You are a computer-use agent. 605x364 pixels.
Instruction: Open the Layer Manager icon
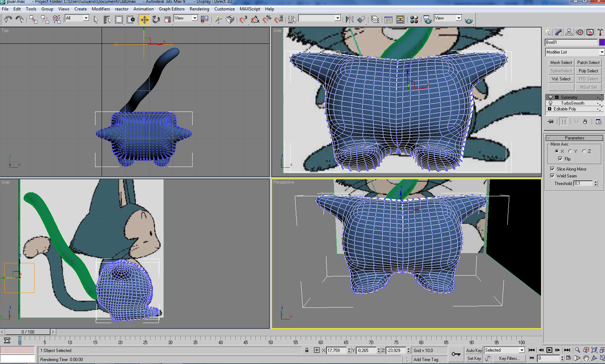pos(375,20)
